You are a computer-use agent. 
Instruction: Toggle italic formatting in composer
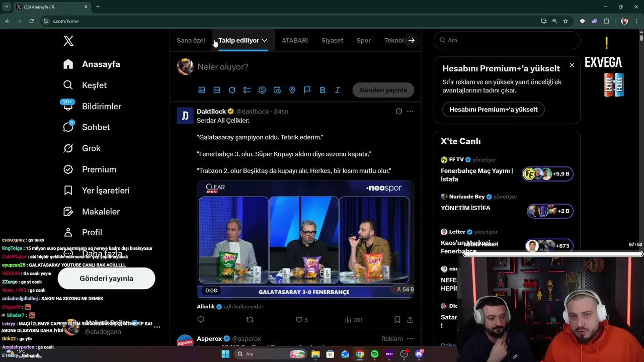338,90
